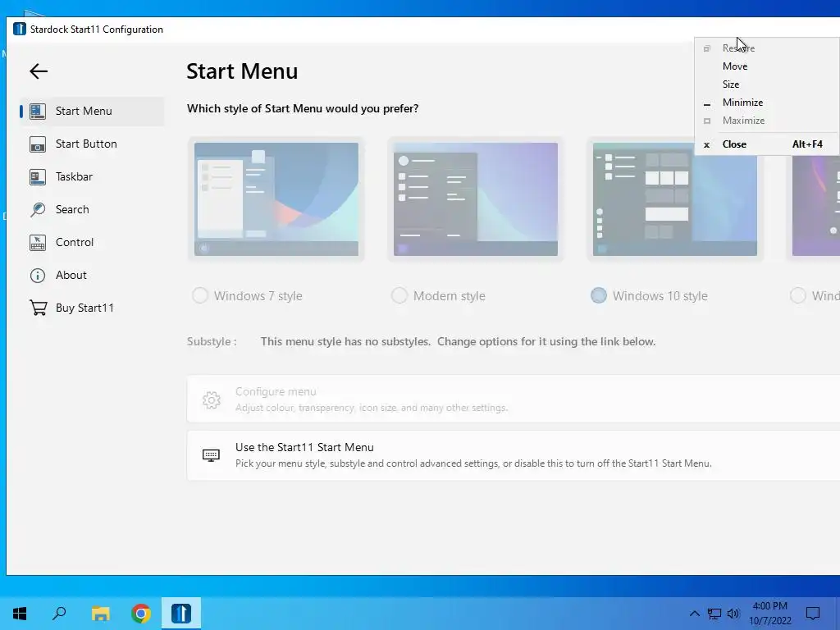Open the Configure menu settings row

[514, 399]
